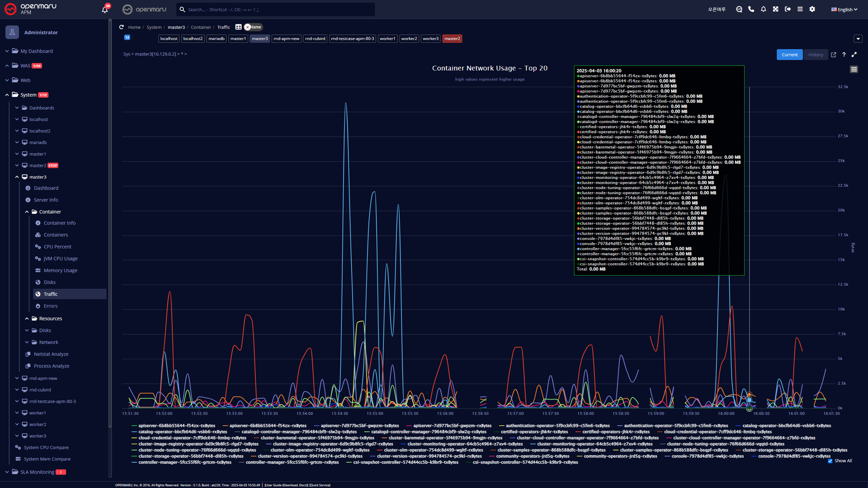This screenshot has width=868, height=488.
Task: Click the fullscreen expand arrows icon
Action: 854,55
